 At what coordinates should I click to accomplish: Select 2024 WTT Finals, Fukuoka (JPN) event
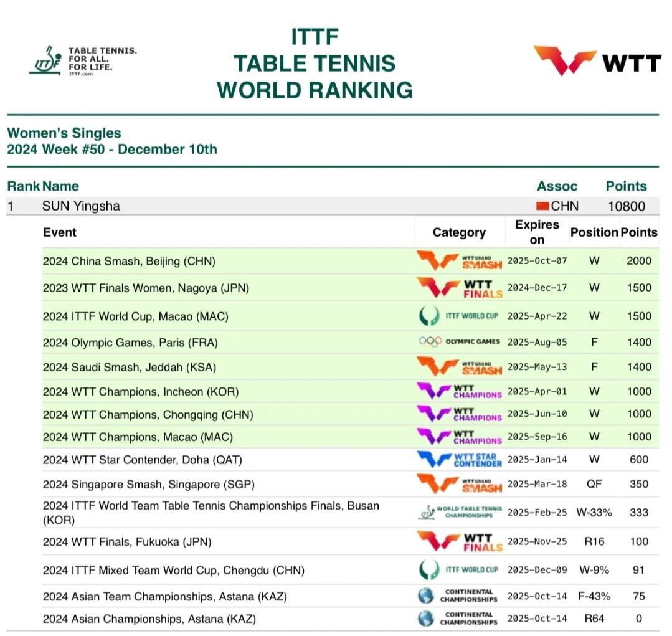pyautogui.click(x=127, y=542)
